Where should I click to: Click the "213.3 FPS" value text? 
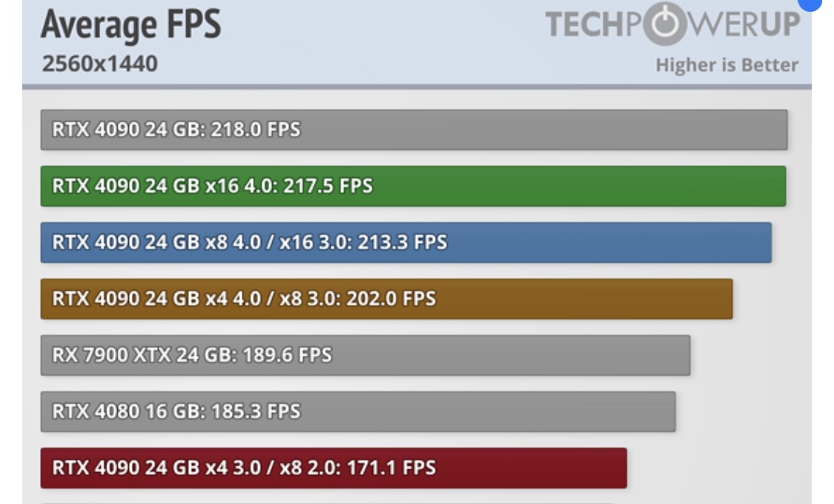point(402,242)
